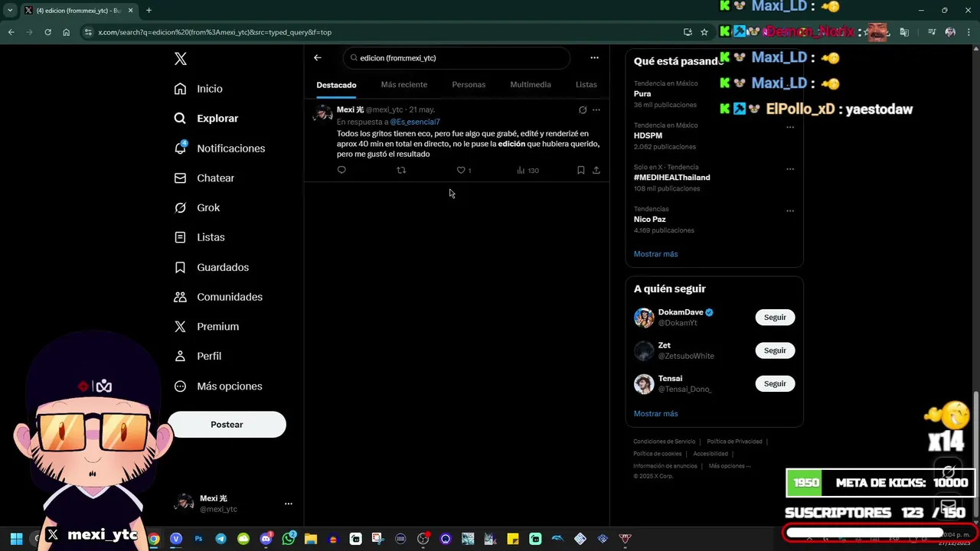
Task: Open the Condiciones de Servicio link
Action: tap(664, 442)
